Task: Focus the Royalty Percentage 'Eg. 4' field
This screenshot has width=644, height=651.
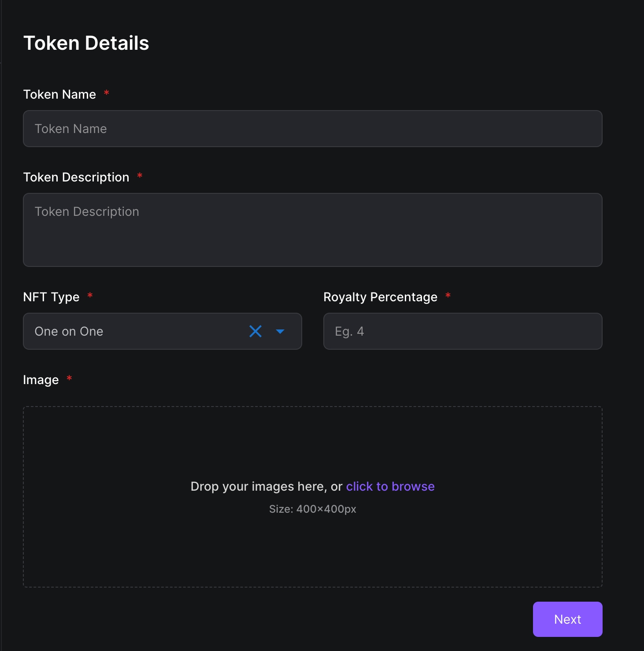Action: (x=463, y=331)
